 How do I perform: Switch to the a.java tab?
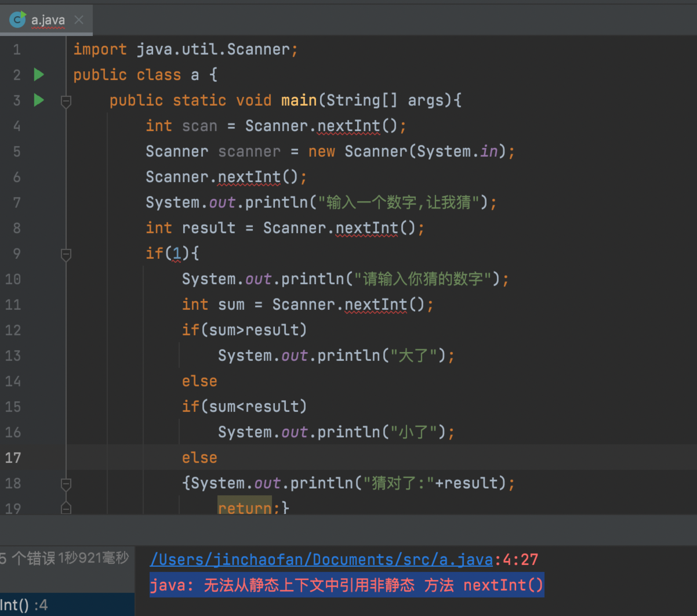(x=48, y=20)
